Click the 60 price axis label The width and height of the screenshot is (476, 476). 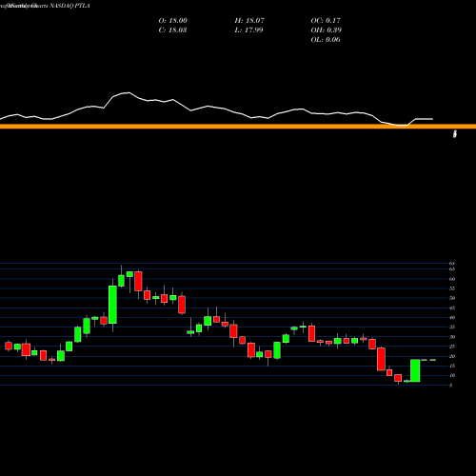point(452,279)
